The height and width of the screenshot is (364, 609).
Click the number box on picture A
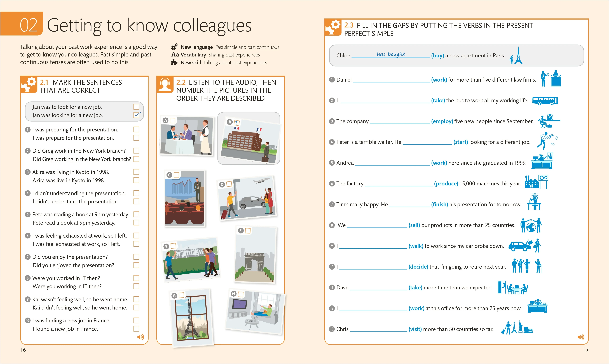point(172,120)
